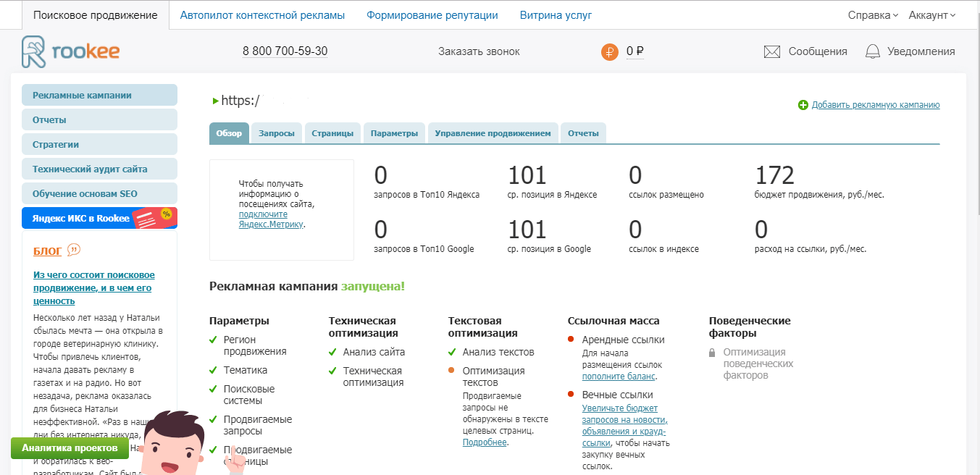Open notifications via the bell icon

click(x=873, y=51)
